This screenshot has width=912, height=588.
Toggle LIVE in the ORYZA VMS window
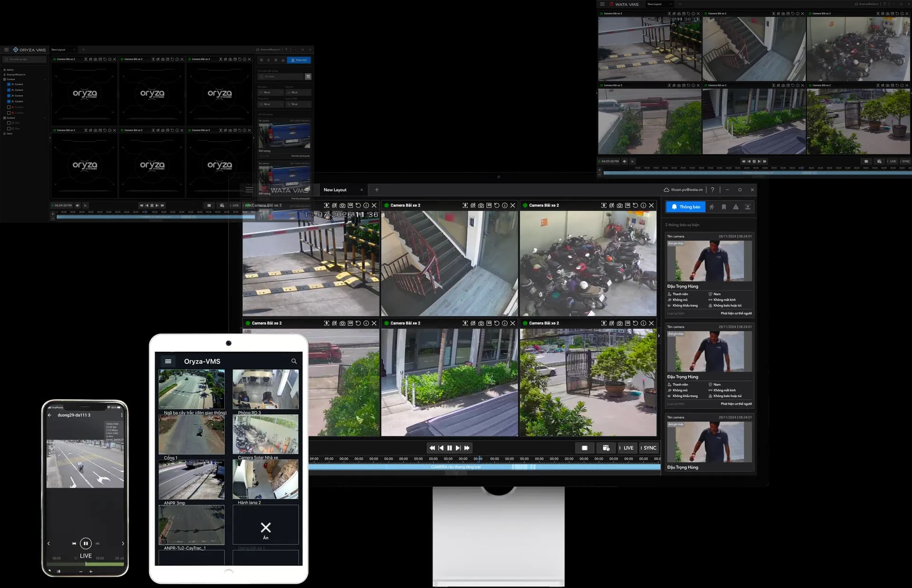click(x=234, y=205)
